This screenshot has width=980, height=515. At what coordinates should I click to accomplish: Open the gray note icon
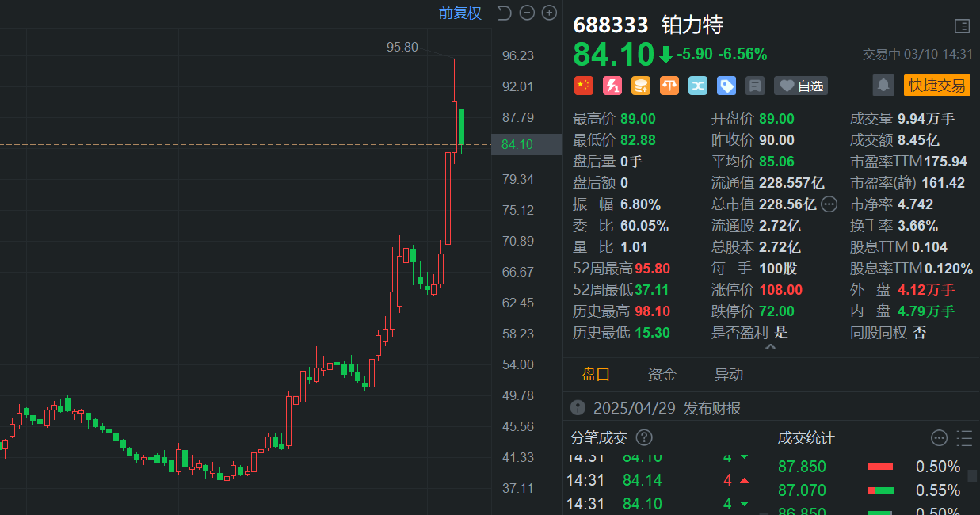(x=755, y=86)
